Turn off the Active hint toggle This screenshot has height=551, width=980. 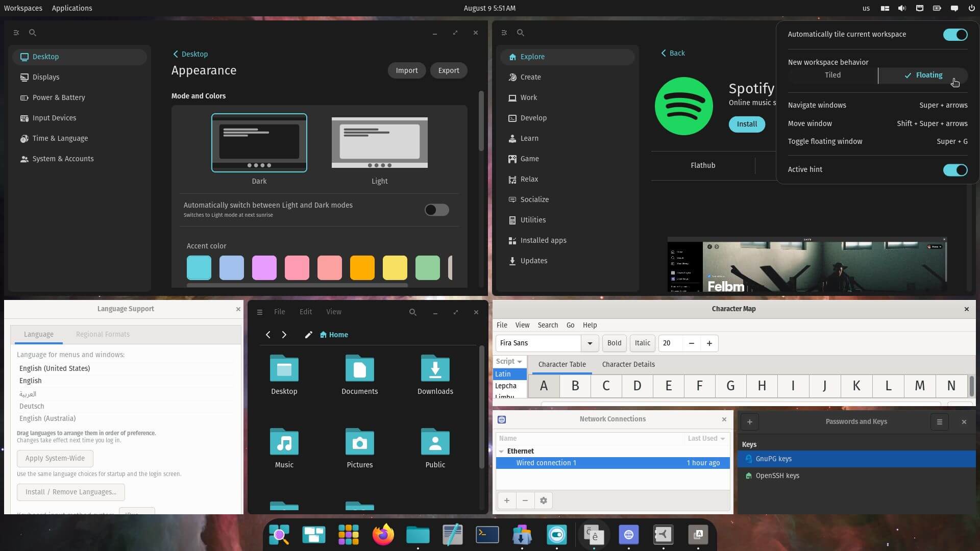pyautogui.click(x=955, y=170)
